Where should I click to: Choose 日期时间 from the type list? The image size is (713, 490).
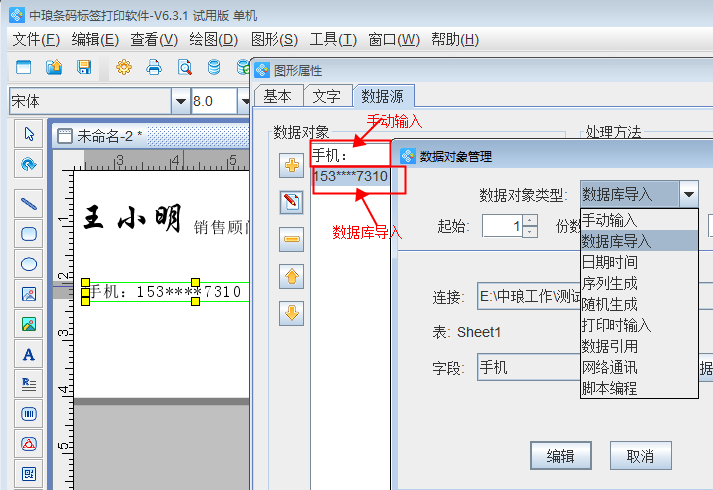point(609,262)
